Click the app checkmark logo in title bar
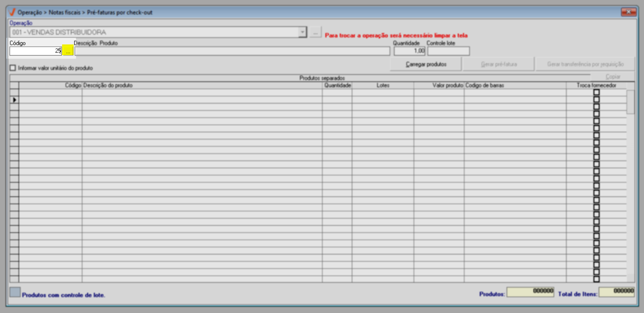Viewport: 644px width, 313px height. (x=12, y=12)
